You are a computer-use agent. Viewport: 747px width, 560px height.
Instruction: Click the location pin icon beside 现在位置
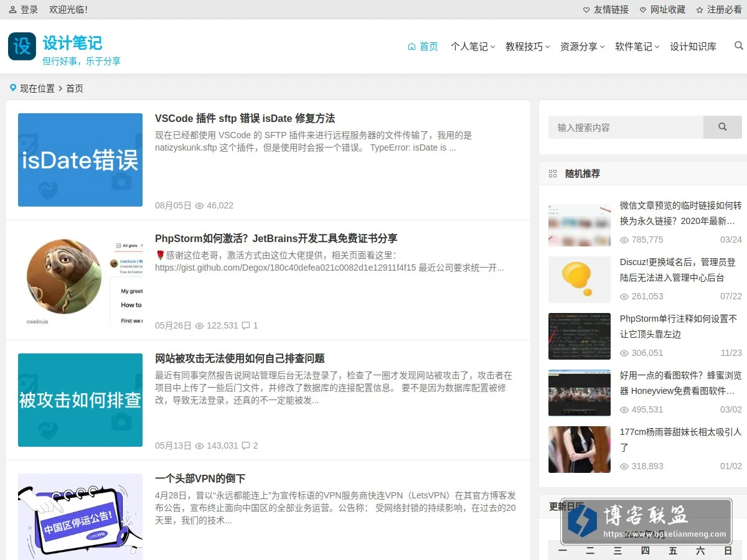pyautogui.click(x=13, y=88)
